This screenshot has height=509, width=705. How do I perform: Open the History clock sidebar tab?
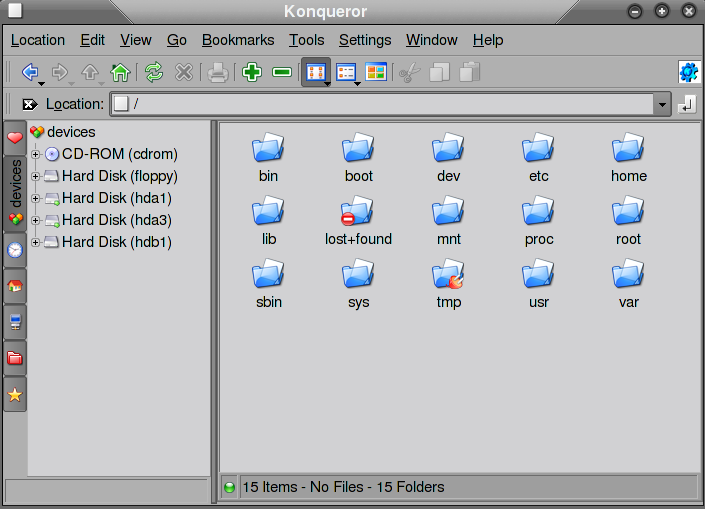tap(15, 250)
